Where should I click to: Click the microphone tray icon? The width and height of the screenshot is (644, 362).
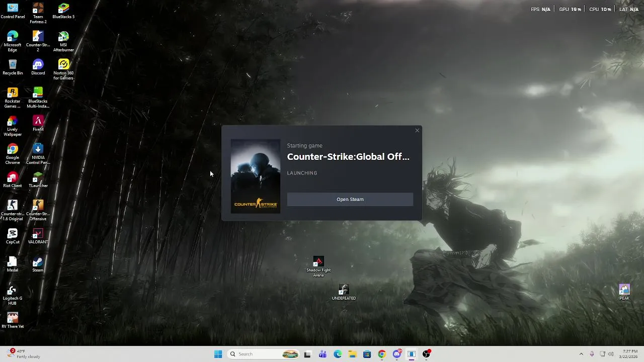point(592,354)
